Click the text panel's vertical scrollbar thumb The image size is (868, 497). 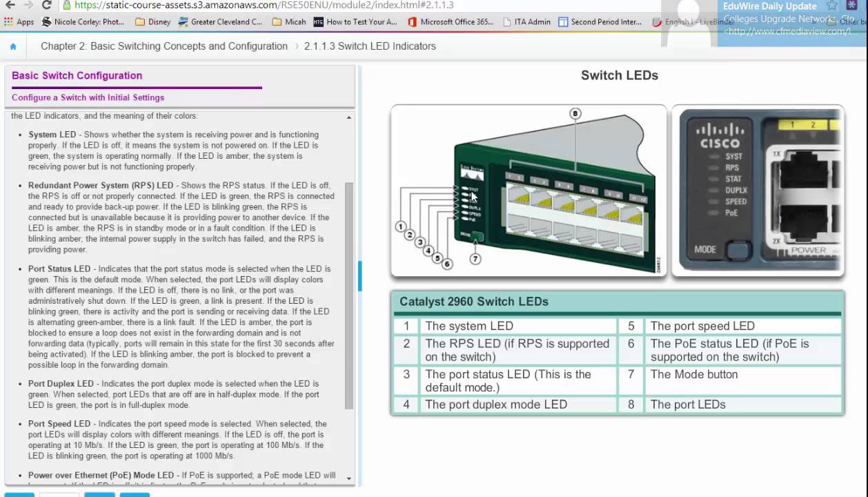(348, 295)
